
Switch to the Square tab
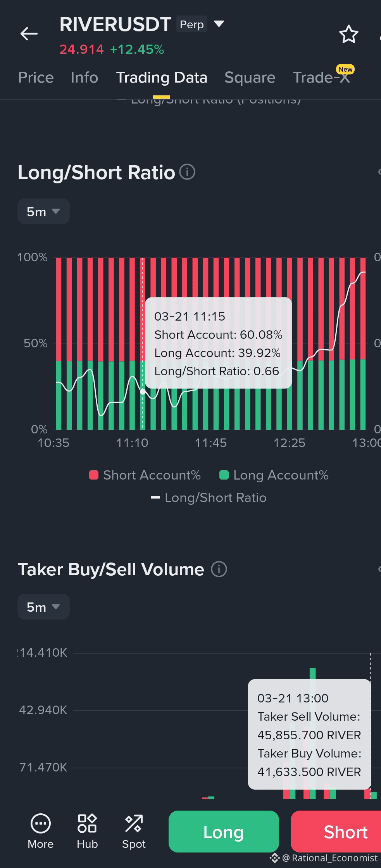pos(250,78)
